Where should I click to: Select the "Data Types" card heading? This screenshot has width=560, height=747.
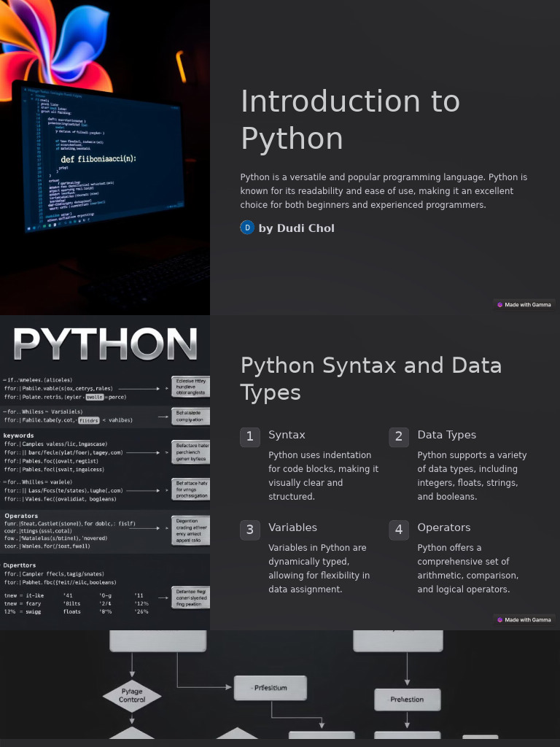pos(446,435)
